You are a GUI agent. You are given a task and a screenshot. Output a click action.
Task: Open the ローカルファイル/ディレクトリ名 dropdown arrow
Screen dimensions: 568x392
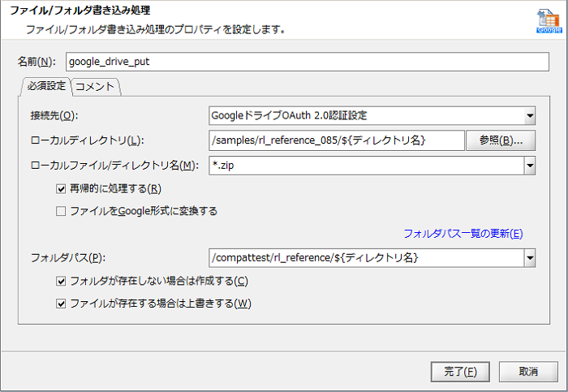pos(529,166)
